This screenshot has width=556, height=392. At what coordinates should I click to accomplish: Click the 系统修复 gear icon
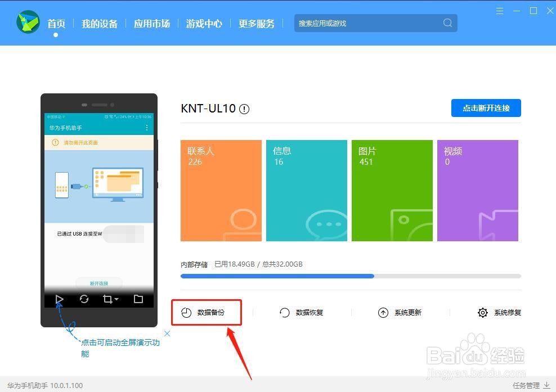coord(483,313)
